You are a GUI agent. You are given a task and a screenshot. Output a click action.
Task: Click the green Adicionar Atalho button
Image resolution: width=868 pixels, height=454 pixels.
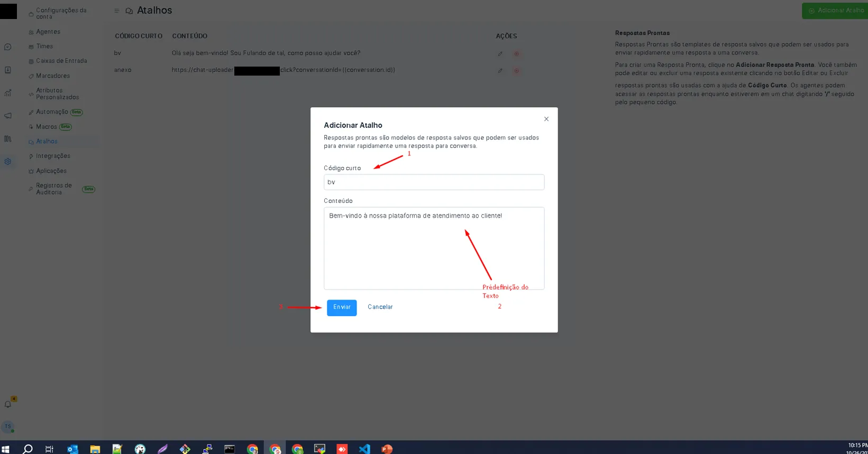pyautogui.click(x=836, y=11)
